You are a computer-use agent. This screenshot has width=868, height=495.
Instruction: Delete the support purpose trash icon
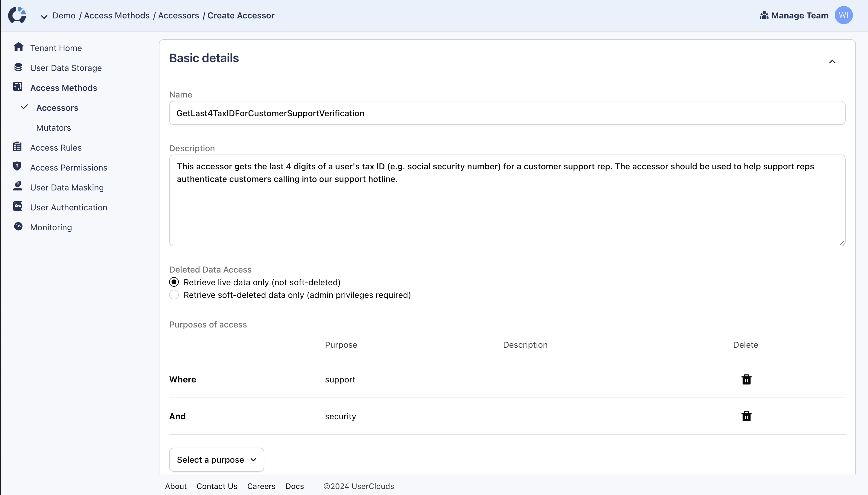pos(746,379)
